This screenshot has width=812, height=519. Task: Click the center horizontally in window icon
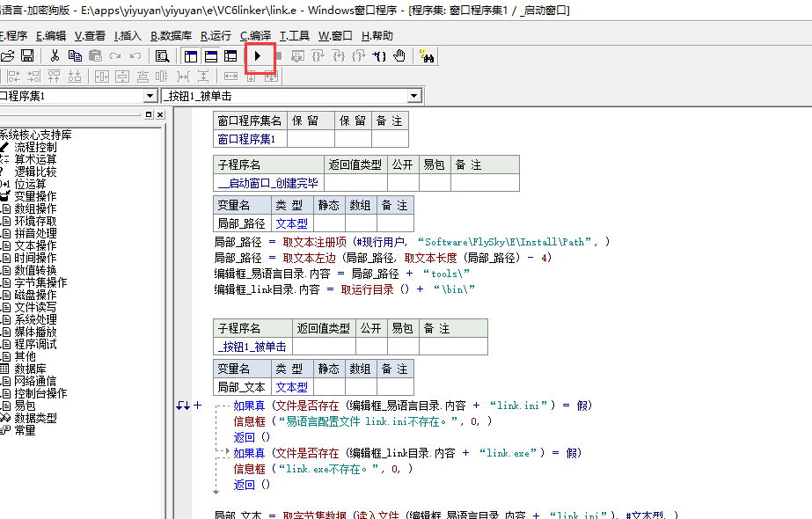point(101,77)
